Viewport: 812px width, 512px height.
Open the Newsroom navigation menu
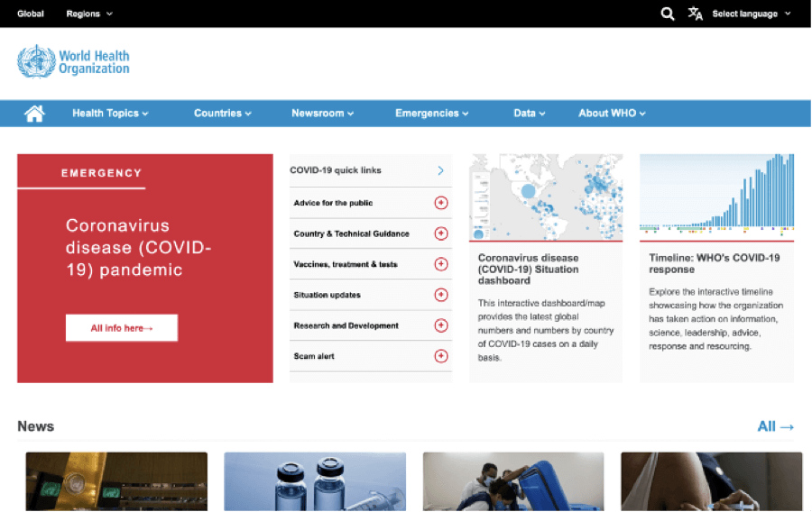tap(322, 114)
